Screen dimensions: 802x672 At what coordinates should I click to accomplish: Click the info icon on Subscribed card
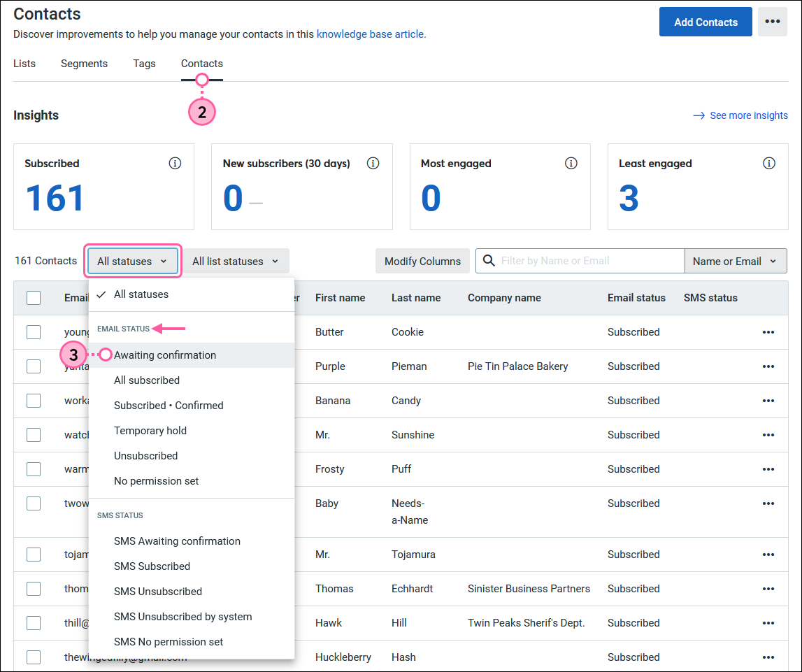click(x=175, y=164)
